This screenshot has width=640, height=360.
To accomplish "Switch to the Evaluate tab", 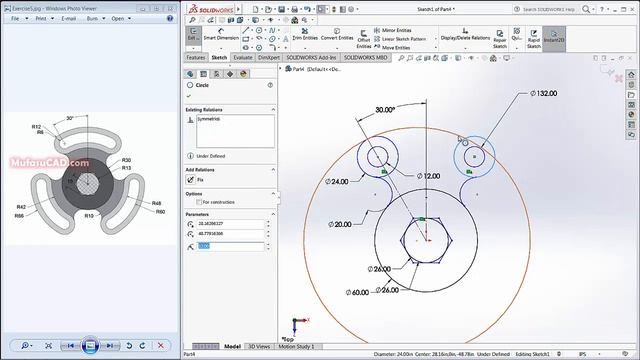I will 243,58.
